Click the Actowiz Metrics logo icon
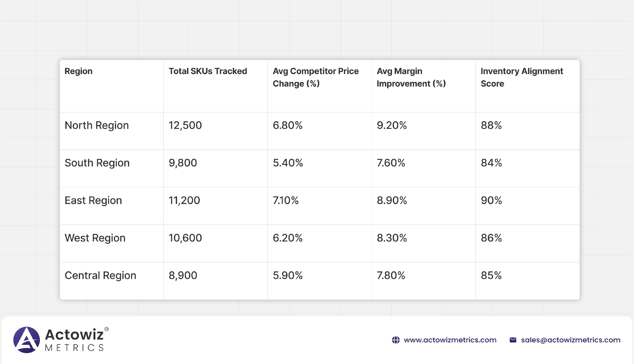Screen dimensions: 634x364 click(27, 340)
